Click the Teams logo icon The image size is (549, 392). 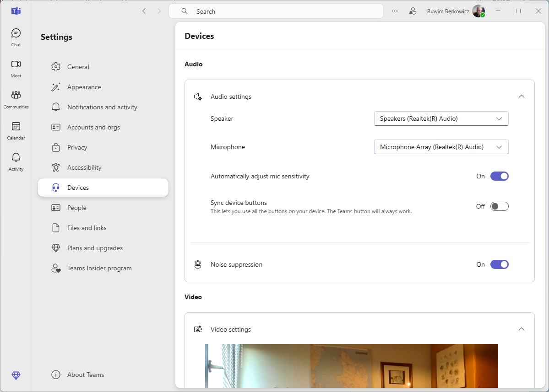coord(16,11)
